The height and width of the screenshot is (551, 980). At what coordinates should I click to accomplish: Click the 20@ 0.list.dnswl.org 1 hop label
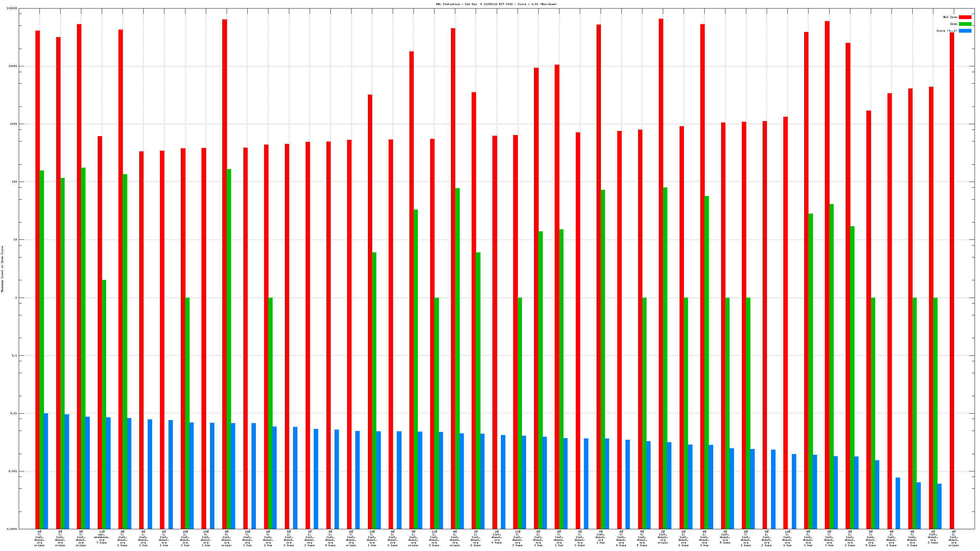pos(206,538)
